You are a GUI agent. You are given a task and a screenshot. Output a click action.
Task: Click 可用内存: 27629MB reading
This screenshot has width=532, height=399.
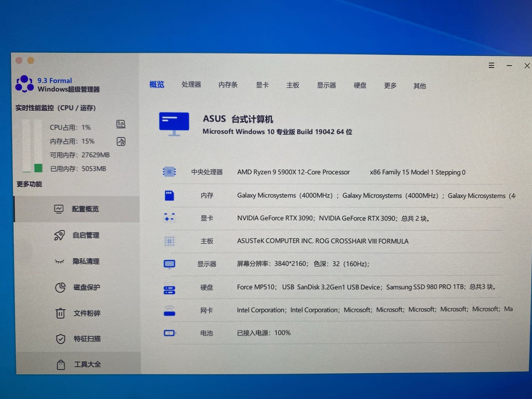tap(80, 155)
